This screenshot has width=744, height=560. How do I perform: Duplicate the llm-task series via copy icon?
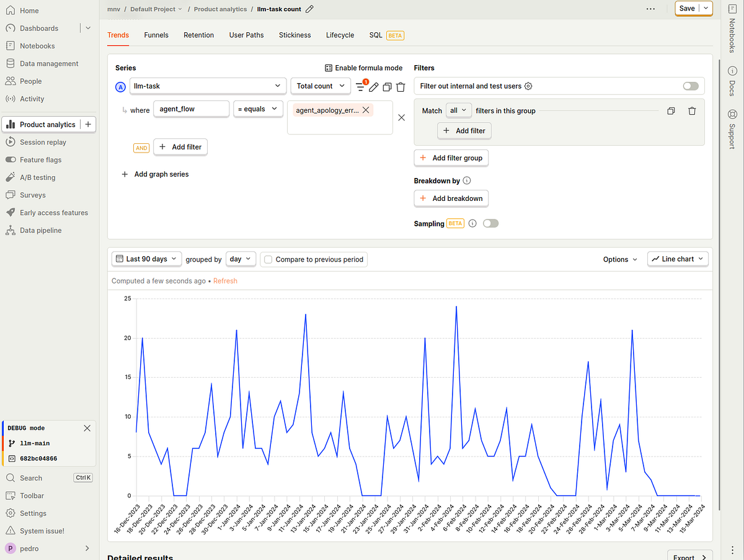[387, 87]
